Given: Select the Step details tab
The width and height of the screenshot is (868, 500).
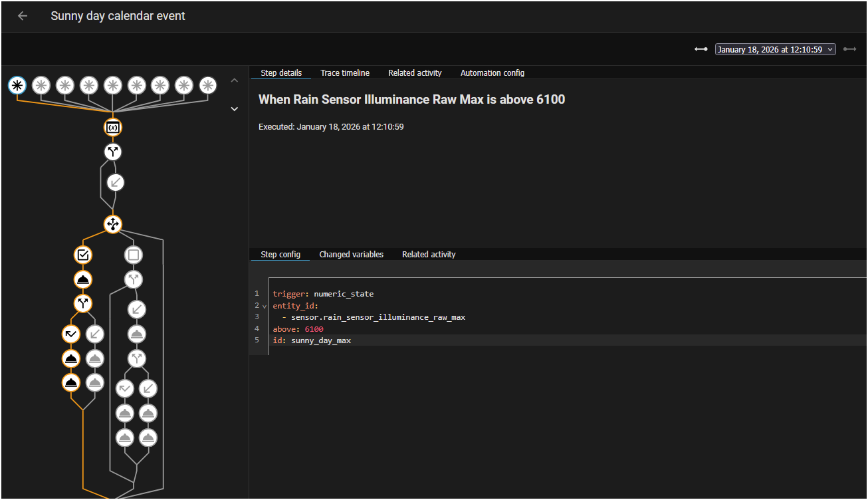Looking at the screenshot, I should point(281,73).
